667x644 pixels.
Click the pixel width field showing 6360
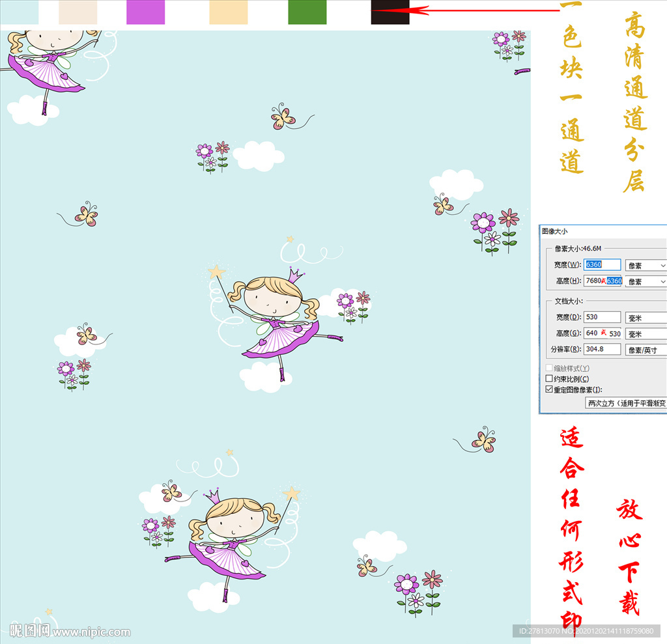tap(602, 264)
